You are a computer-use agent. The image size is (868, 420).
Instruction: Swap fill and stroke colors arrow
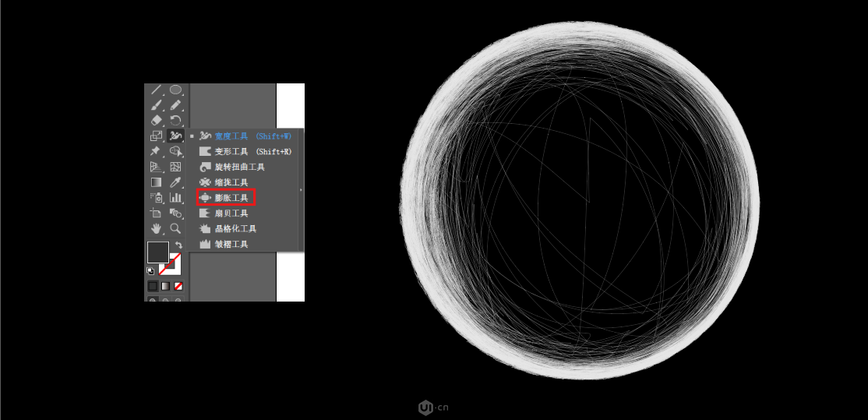178,245
